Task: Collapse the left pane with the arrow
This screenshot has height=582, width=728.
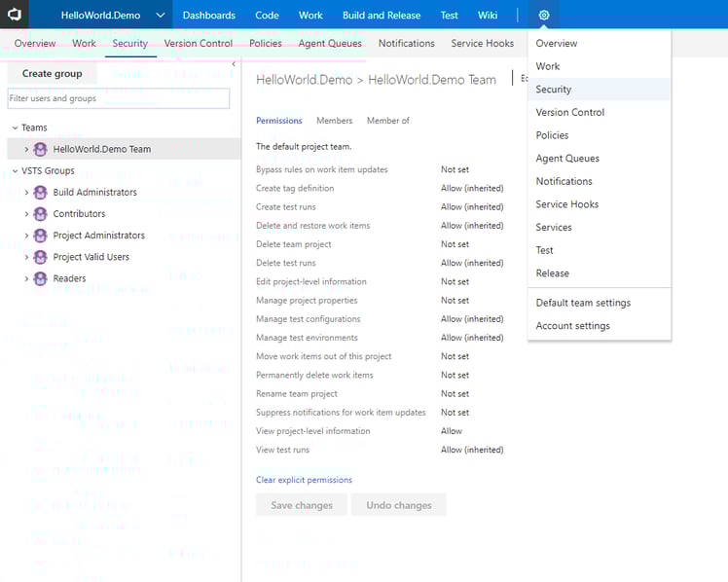Action: pos(234,64)
